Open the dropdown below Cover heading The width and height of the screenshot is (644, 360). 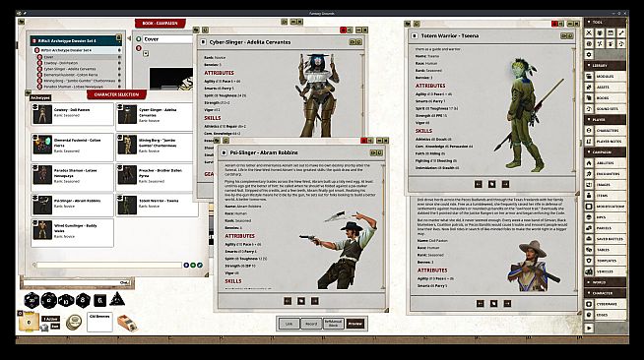(146, 54)
